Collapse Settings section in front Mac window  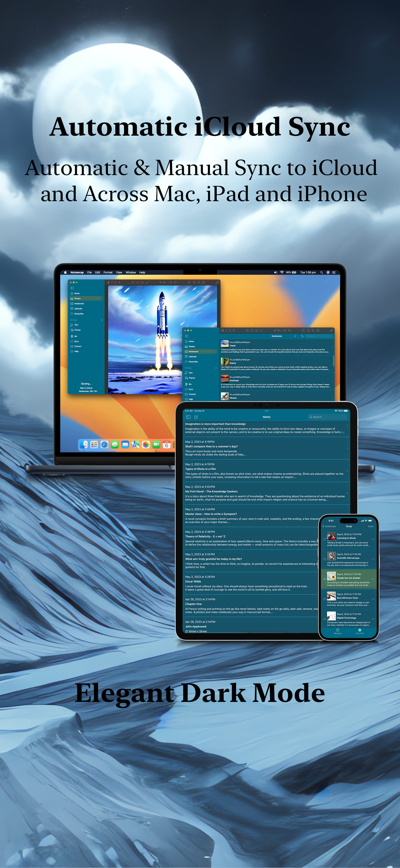(x=216, y=368)
